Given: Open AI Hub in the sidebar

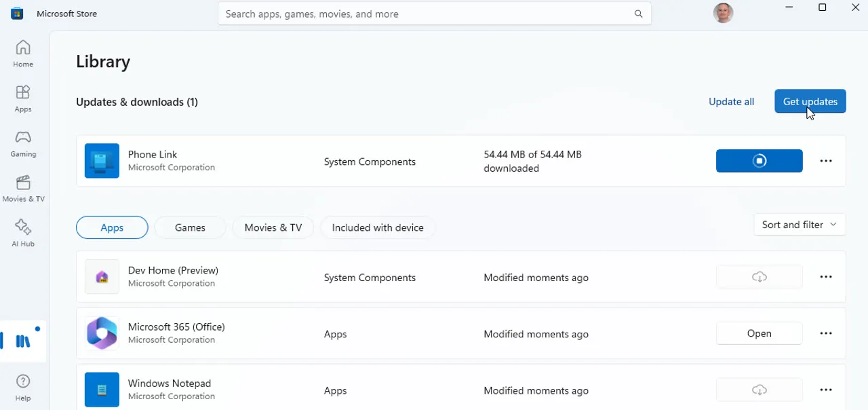Looking at the screenshot, I should 23,234.
